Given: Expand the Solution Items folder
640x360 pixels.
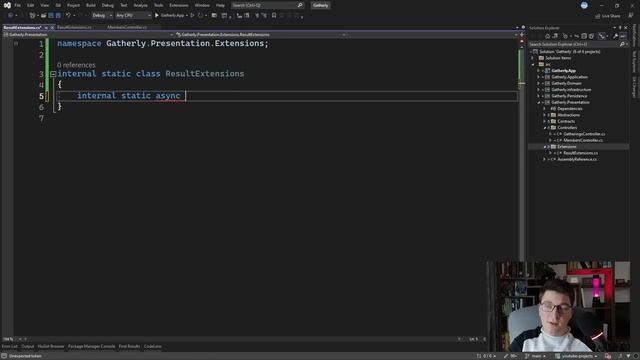Looking at the screenshot, I should [532, 58].
